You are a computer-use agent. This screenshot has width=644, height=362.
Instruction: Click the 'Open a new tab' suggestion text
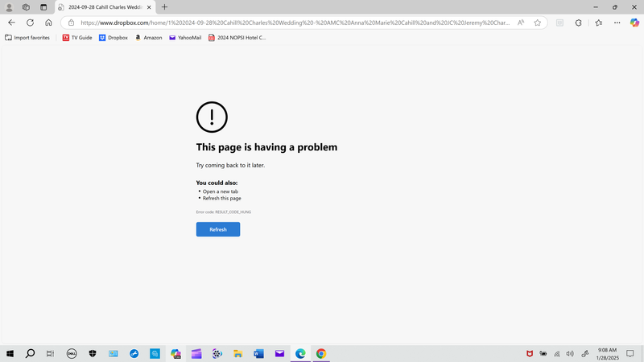(220, 191)
